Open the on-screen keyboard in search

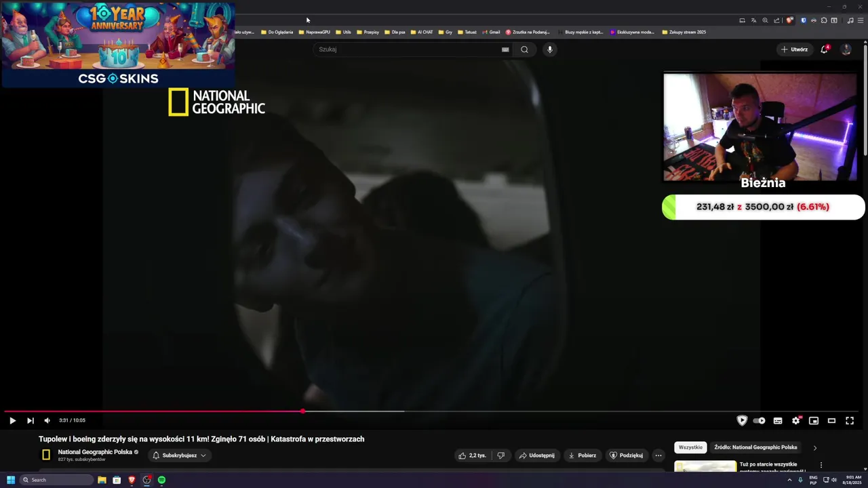[x=505, y=49]
